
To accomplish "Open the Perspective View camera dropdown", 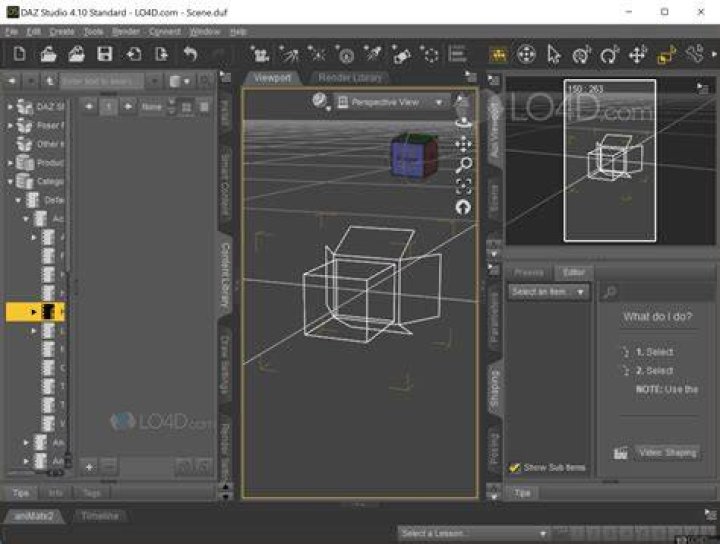I will coord(390,102).
